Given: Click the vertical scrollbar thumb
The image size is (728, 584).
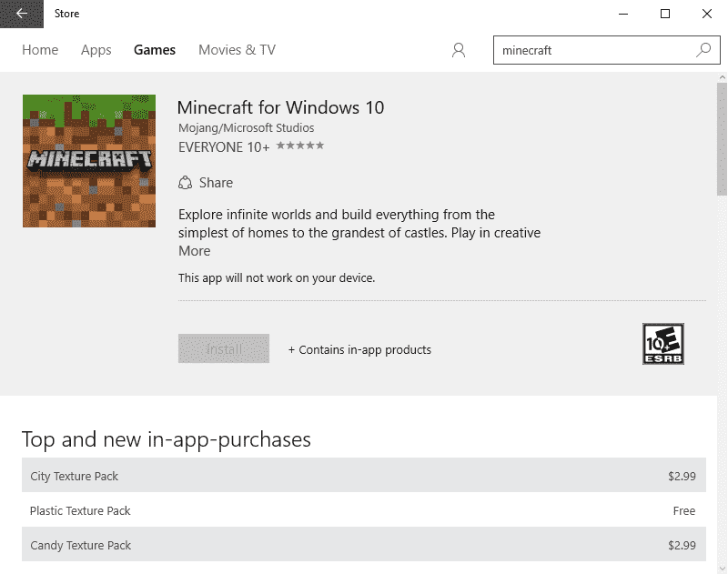Looking at the screenshot, I should (x=722, y=139).
